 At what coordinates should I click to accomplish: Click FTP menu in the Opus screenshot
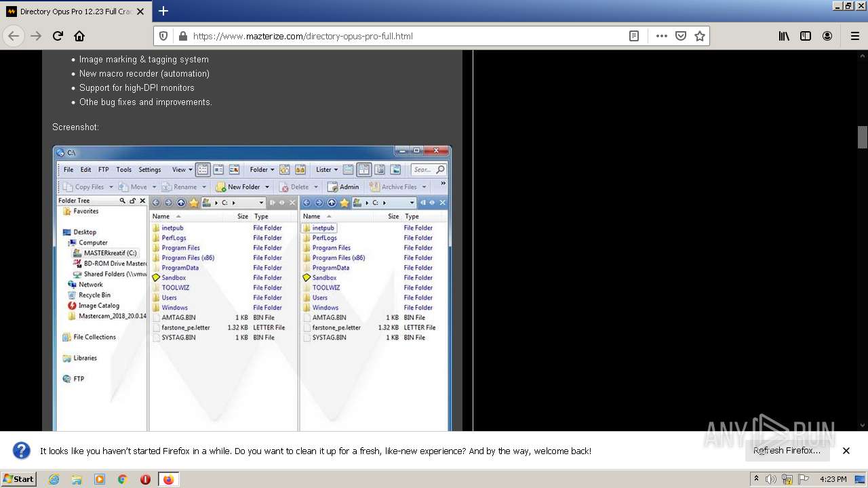103,169
